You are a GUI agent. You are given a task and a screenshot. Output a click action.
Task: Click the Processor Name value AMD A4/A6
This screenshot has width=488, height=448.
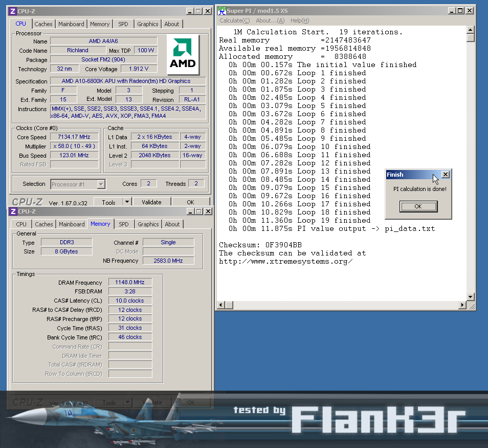click(x=103, y=41)
